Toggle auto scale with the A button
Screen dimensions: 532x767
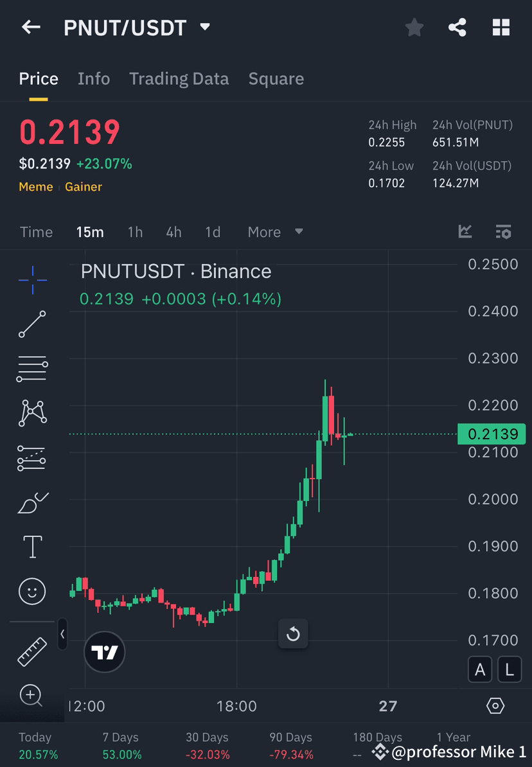coord(480,669)
